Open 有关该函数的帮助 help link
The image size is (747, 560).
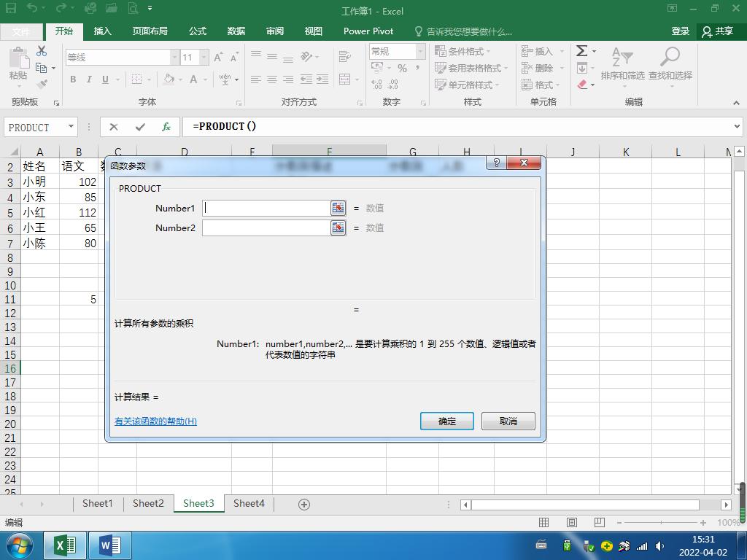point(155,421)
